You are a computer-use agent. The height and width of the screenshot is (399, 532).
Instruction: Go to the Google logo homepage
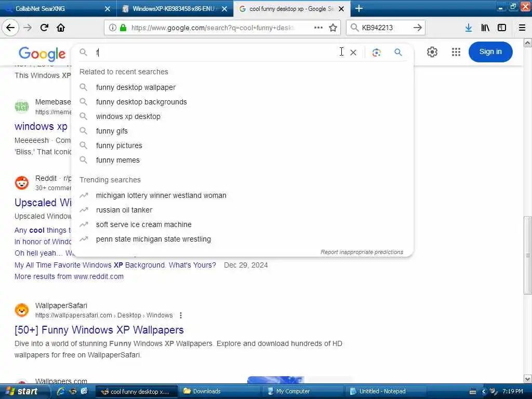coord(42,54)
